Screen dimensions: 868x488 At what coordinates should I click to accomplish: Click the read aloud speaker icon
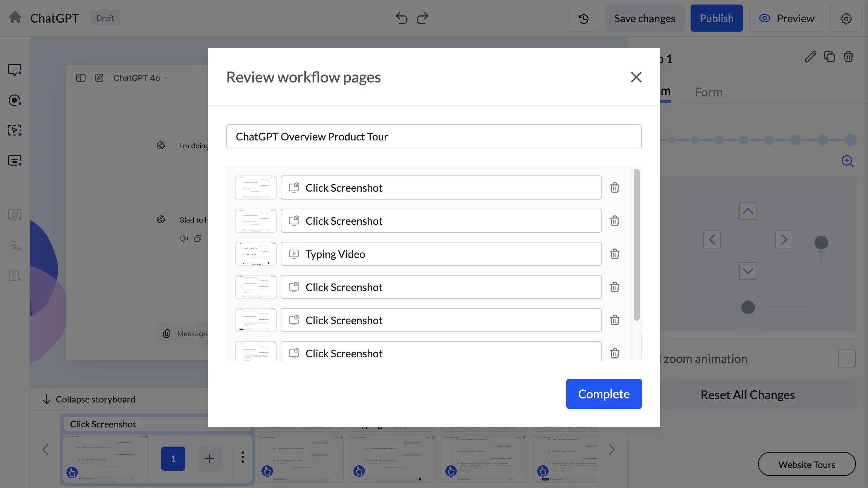coord(184,238)
